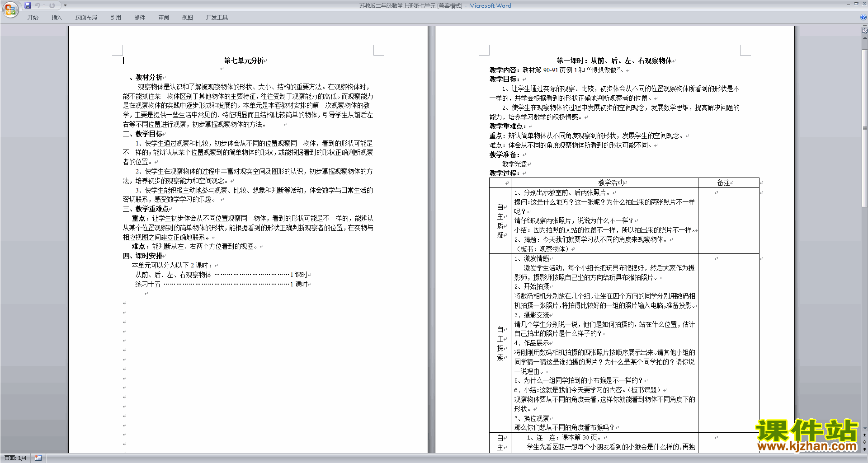The width and height of the screenshot is (868, 463).
Task: Click the table line 3、摄影交流
Action: tap(532, 315)
